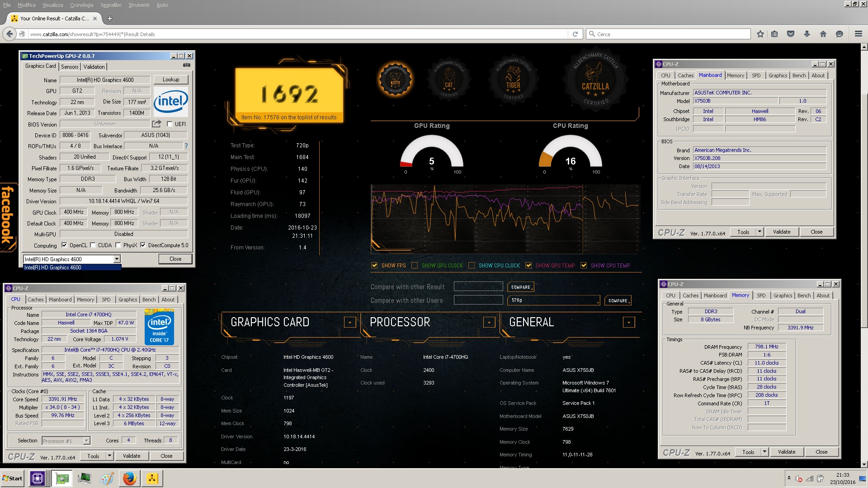Image resolution: width=868 pixels, height=488 pixels.
Task: Reload the Catzilla result page
Action: (x=575, y=34)
